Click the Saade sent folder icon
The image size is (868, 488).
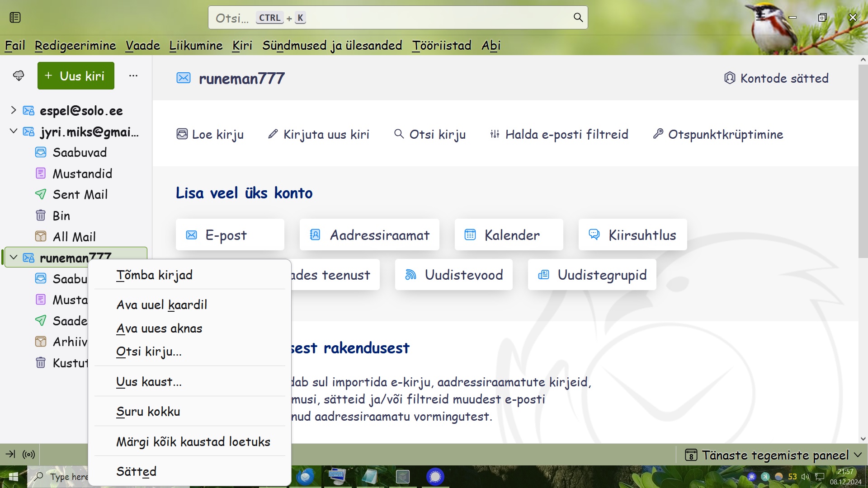(x=41, y=321)
